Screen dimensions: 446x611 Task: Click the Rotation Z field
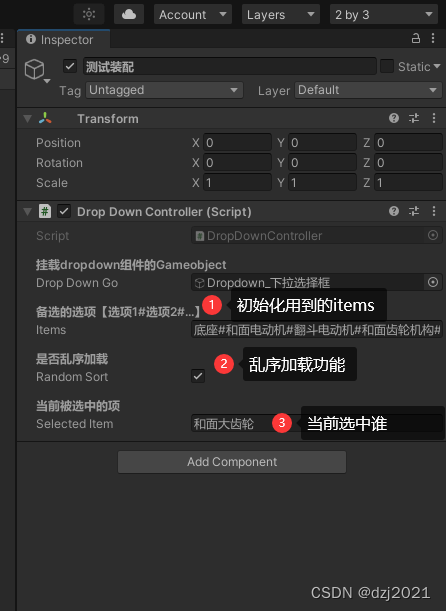point(408,162)
